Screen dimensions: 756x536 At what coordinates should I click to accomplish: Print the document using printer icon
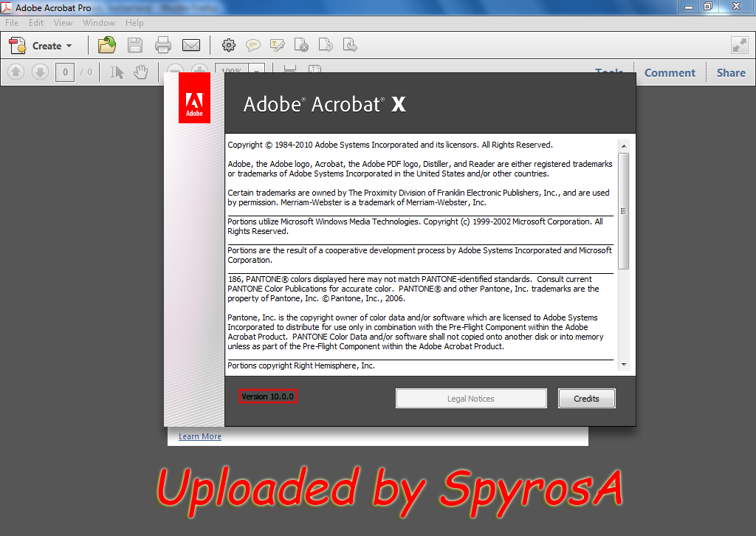(163, 45)
